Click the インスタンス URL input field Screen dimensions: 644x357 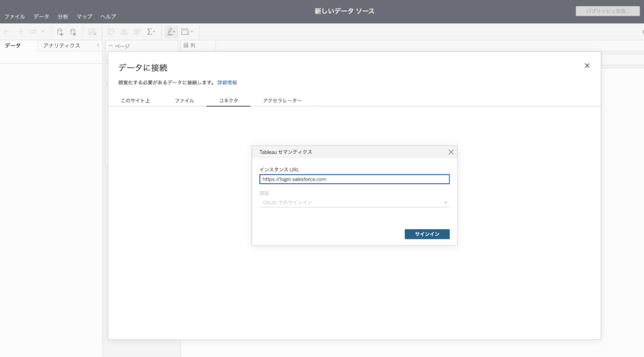coord(355,179)
